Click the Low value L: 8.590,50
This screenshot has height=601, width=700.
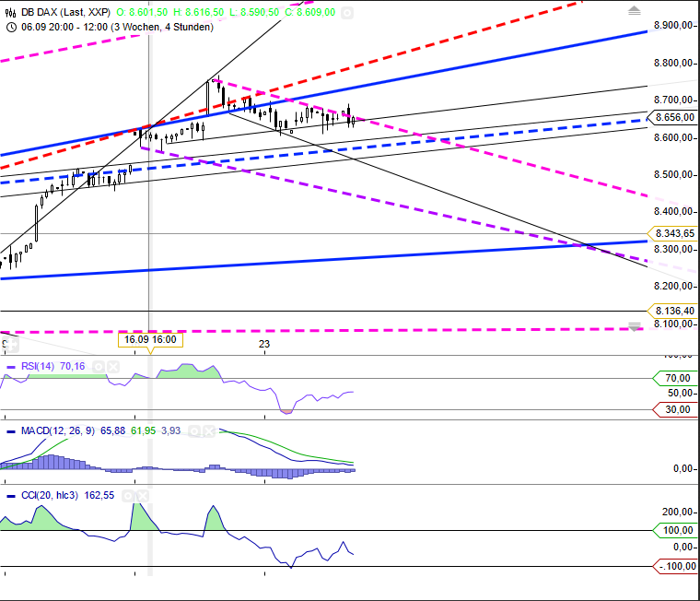[254, 12]
